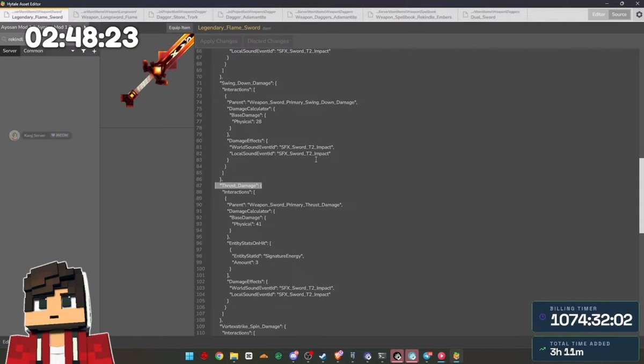Open the settings gear in the top right
Screen dimensions: 644x364
point(639,14)
